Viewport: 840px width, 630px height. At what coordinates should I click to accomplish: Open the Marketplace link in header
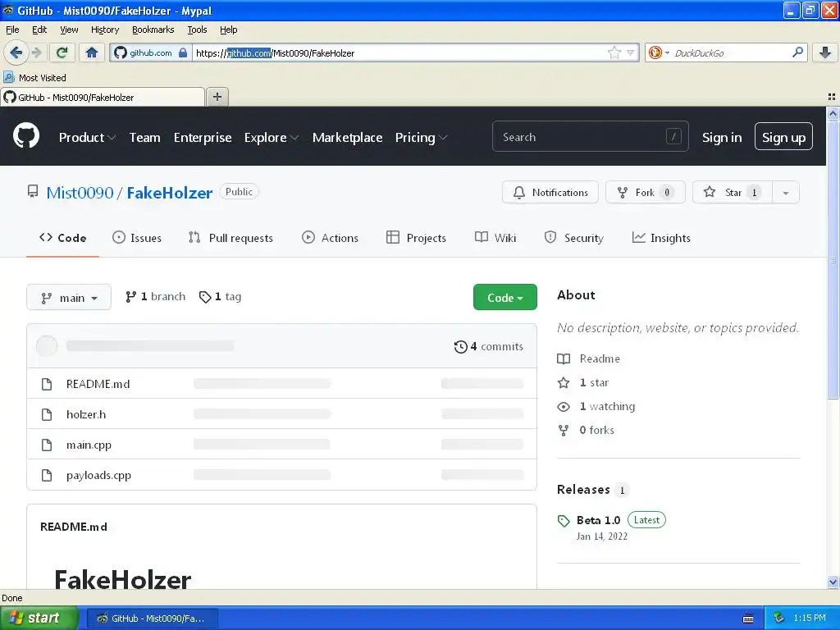(x=347, y=138)
